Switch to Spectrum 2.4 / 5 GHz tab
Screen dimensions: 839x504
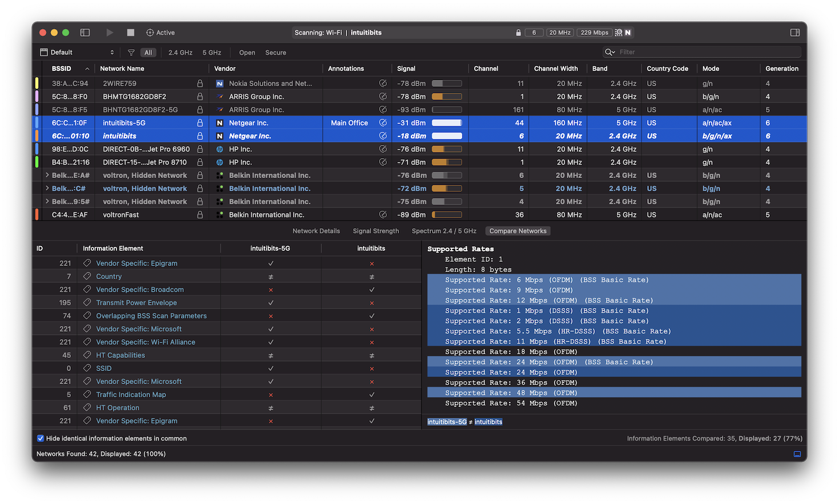444,231
